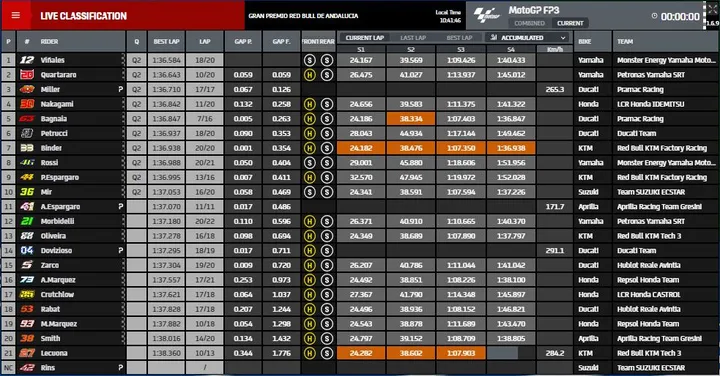The image size is (720, 376).
Task: Click Viñales' number 12 badge
Action: [27, 60]
